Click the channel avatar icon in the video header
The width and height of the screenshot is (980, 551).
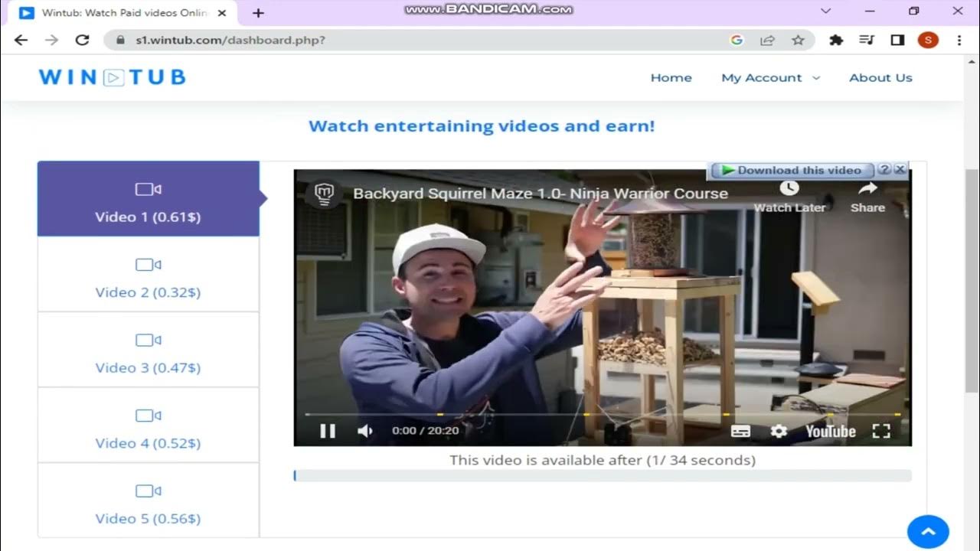click(x=324, y=194)
